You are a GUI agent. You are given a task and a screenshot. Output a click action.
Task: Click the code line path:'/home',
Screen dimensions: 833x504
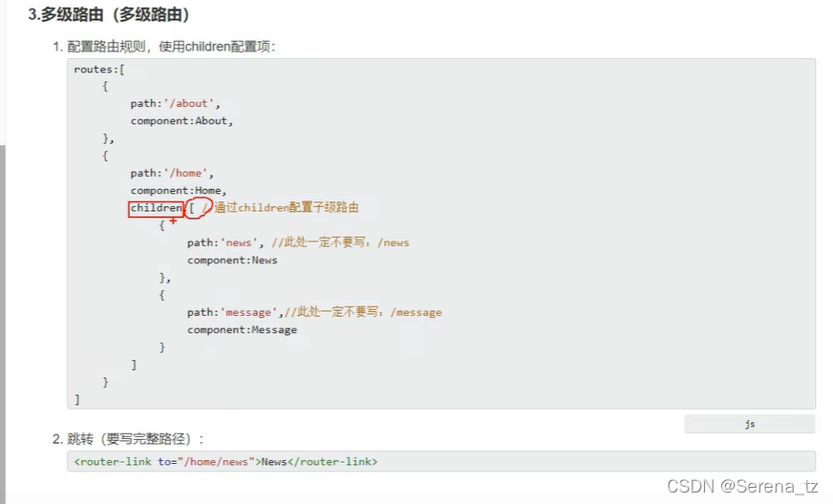[172, 173]
